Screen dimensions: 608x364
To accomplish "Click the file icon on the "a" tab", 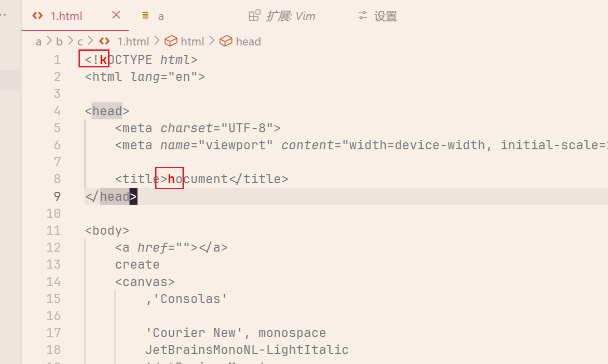I will [145, 15].
